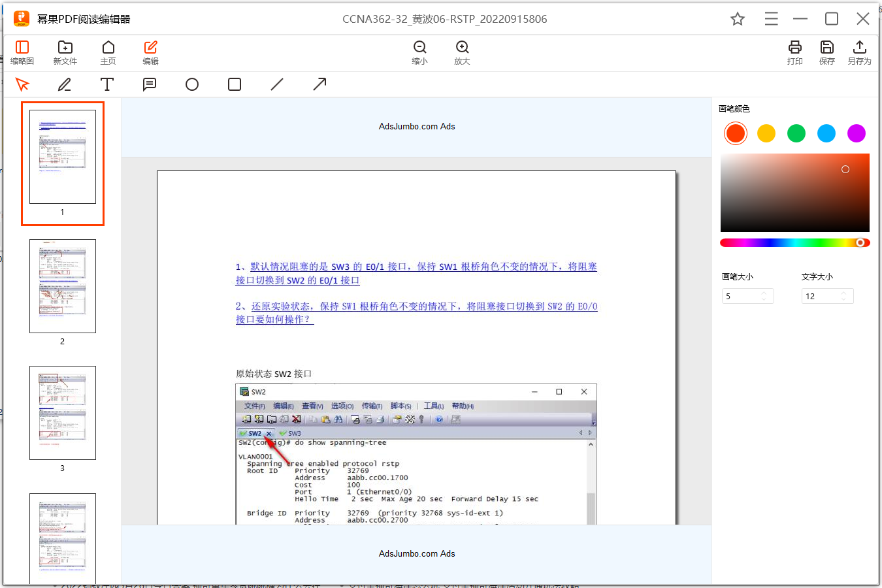Click the document title CCNA362-32 text
Image resolution: width=882 pixels, height=588 pixels.
[x=445, y=19]
